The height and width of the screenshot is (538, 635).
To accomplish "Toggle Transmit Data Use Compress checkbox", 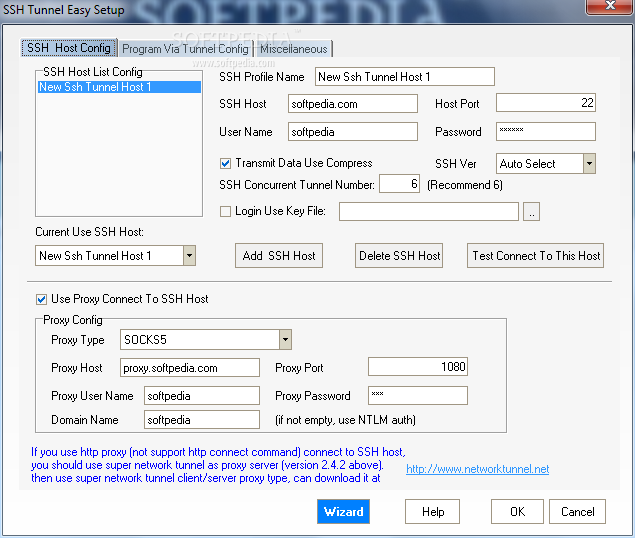I will point(225,163).
